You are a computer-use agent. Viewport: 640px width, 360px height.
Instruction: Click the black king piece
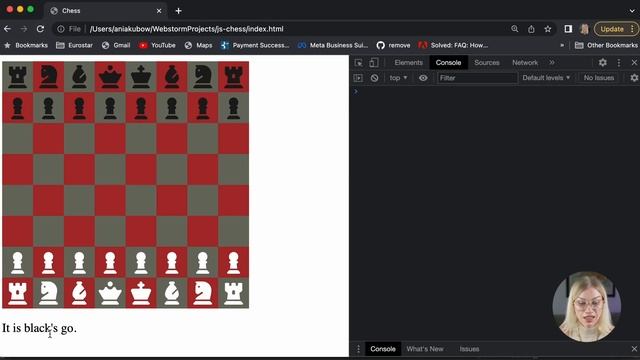[x=141, y=77]
